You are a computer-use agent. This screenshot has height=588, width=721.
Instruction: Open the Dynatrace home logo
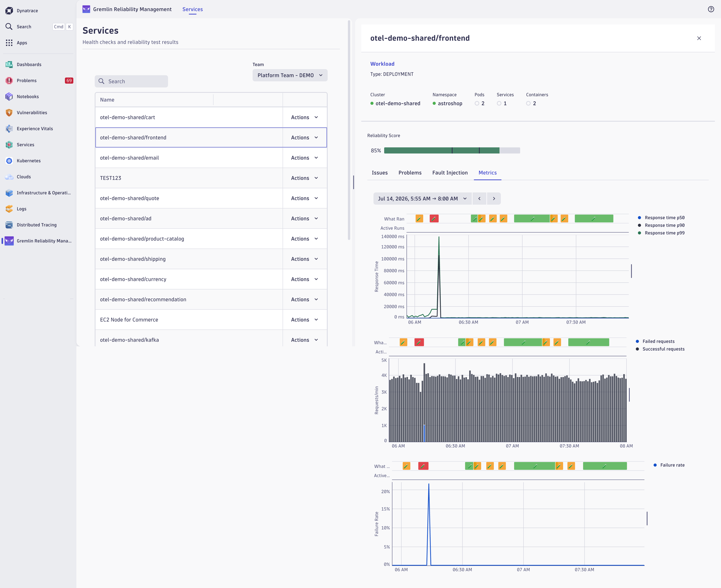(9, 11)
